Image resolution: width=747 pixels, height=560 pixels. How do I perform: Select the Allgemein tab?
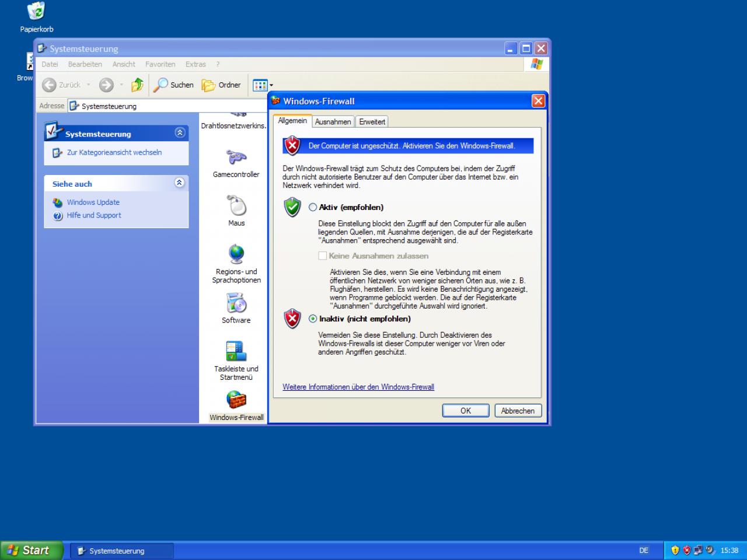pos(292,121)
